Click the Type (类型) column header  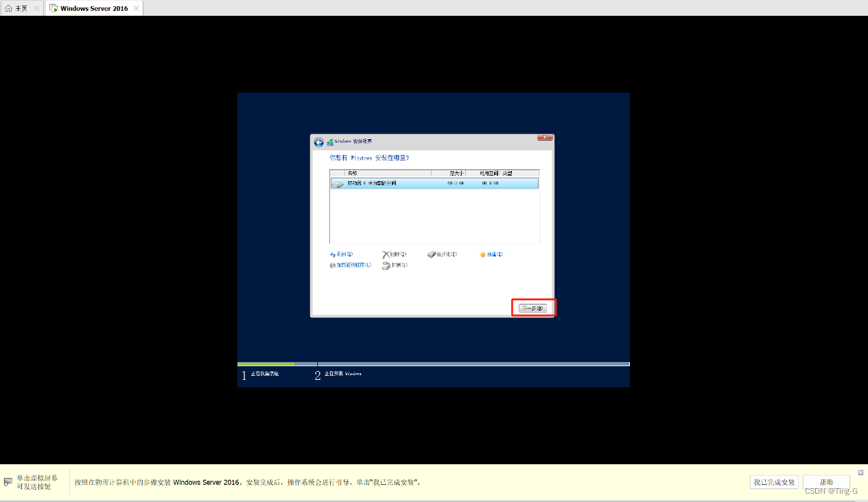(519, 174)
